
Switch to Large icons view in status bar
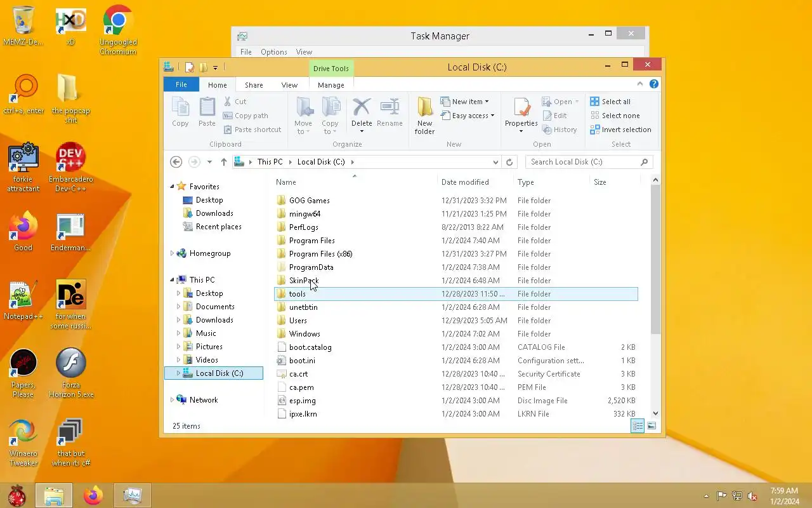coord(652,426)
